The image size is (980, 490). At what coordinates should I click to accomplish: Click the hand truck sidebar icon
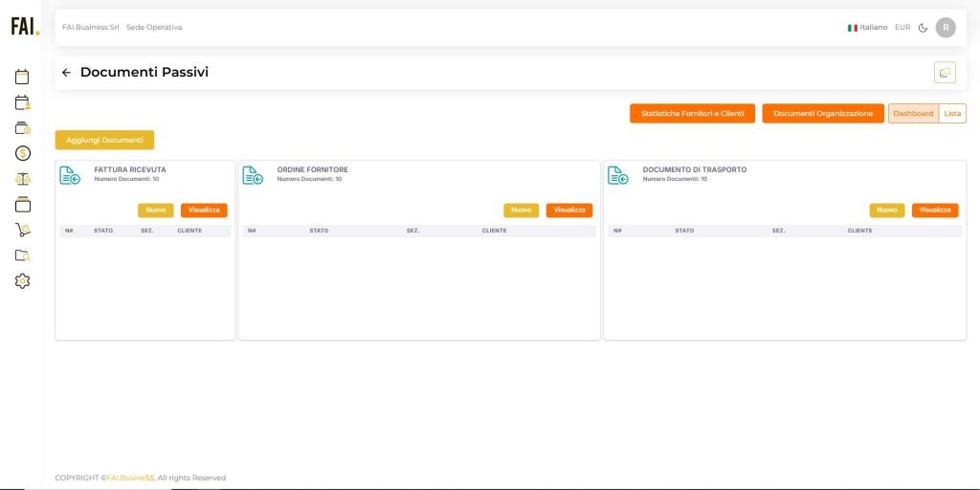click(23, 230)
